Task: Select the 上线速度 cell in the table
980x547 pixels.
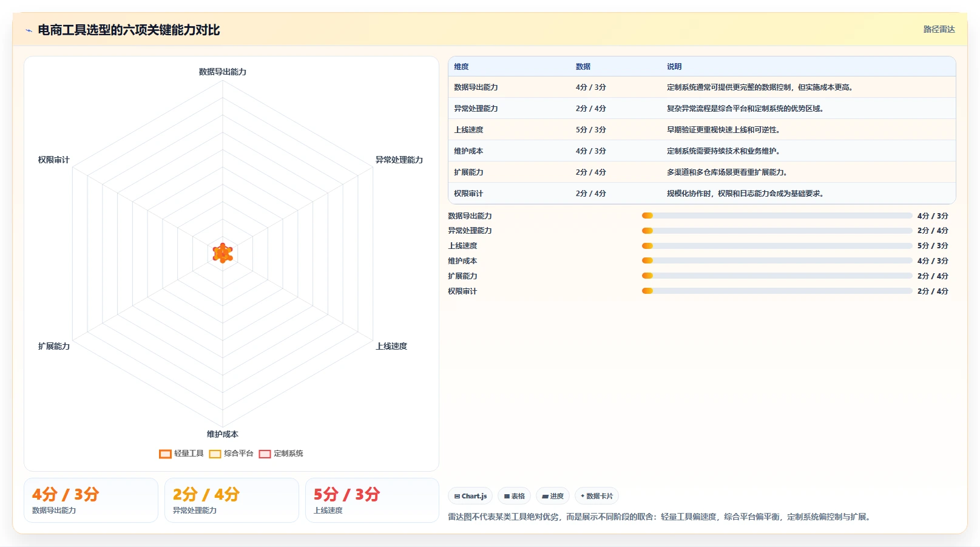Action: pyautogui.click(x=468, y=130)
